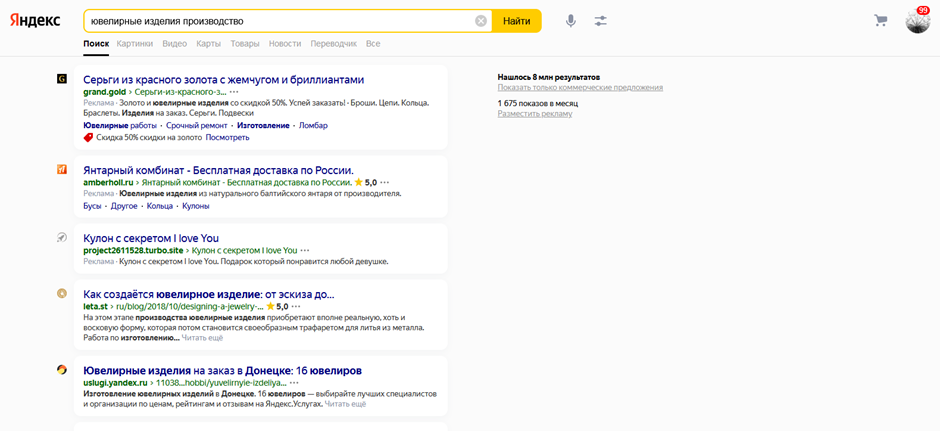Open the Все tab
The width and height of the screenshot is (940, 431).
[373, 44]
